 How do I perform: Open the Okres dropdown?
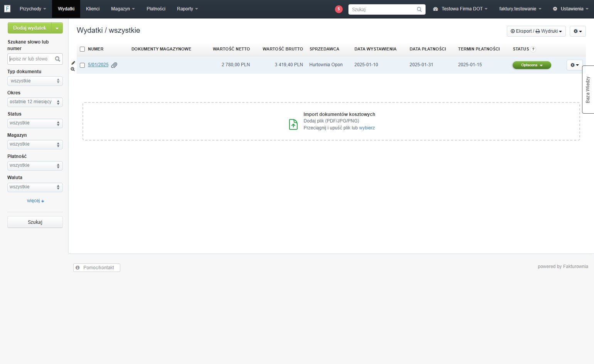[35, 102]
